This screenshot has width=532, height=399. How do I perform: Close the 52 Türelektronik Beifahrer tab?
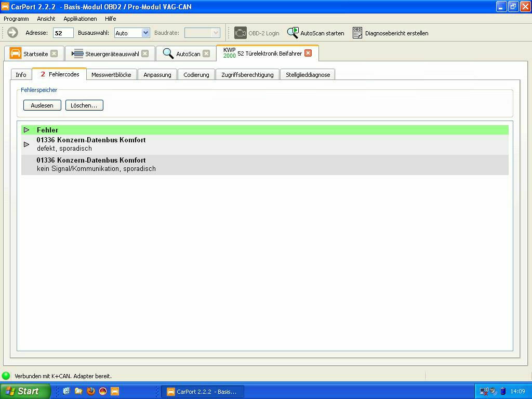click(x=308, y=53)
